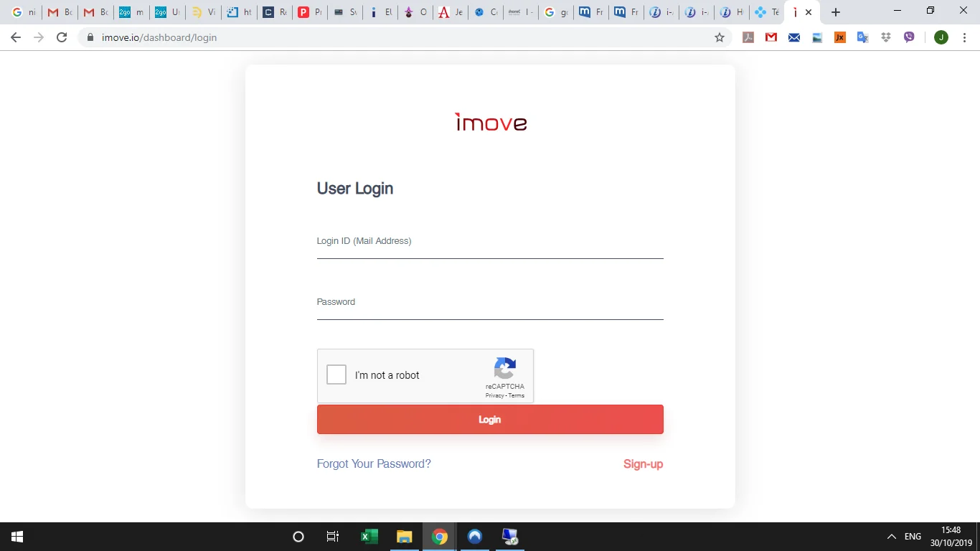Switch to the dark C icon 'Re' tab

[x=275, y=12]
